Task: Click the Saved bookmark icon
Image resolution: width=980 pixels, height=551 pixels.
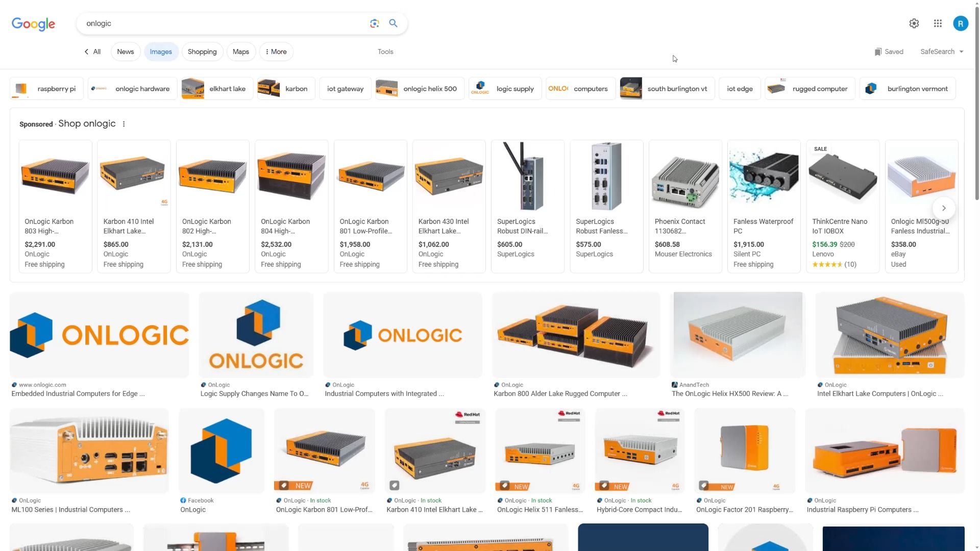Action: pyautogui.click(x=878, y=51)
